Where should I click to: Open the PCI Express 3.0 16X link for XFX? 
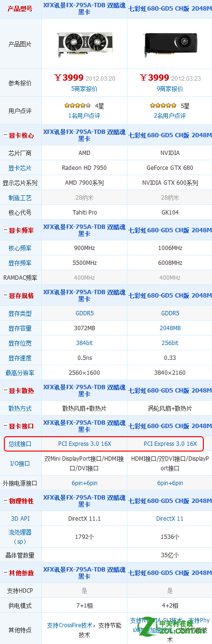[85, 444]
